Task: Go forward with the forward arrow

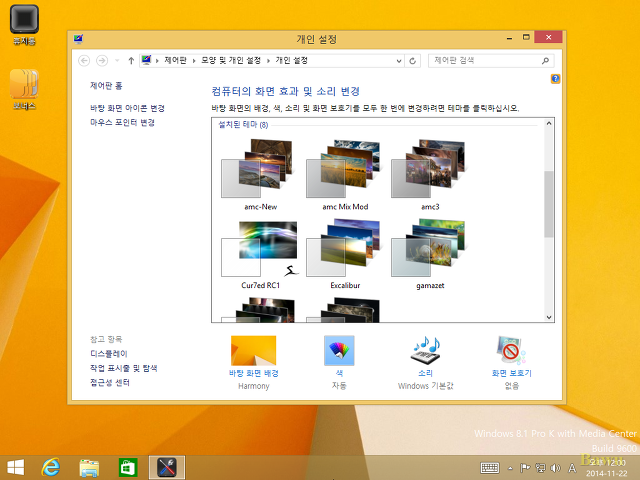Action: (102, 61)
